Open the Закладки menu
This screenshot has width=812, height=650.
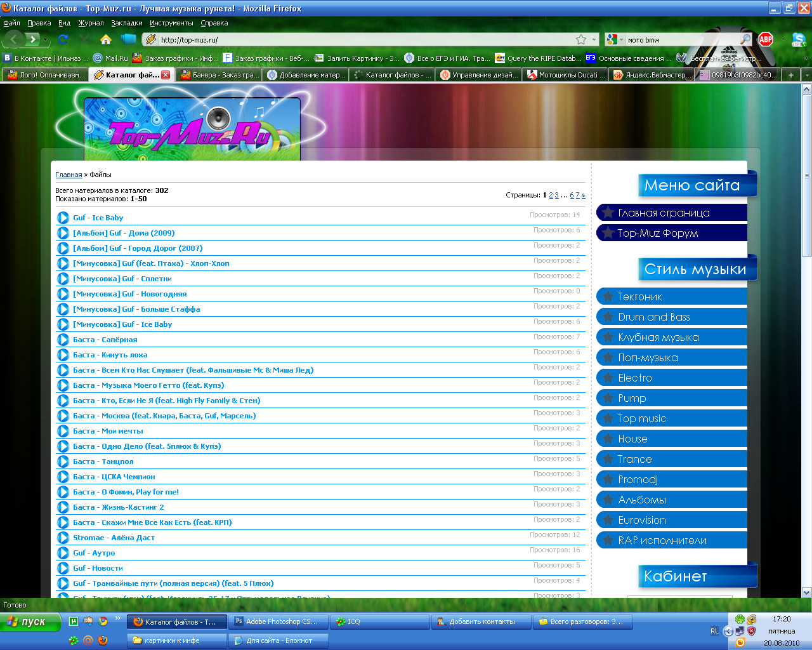127,23
